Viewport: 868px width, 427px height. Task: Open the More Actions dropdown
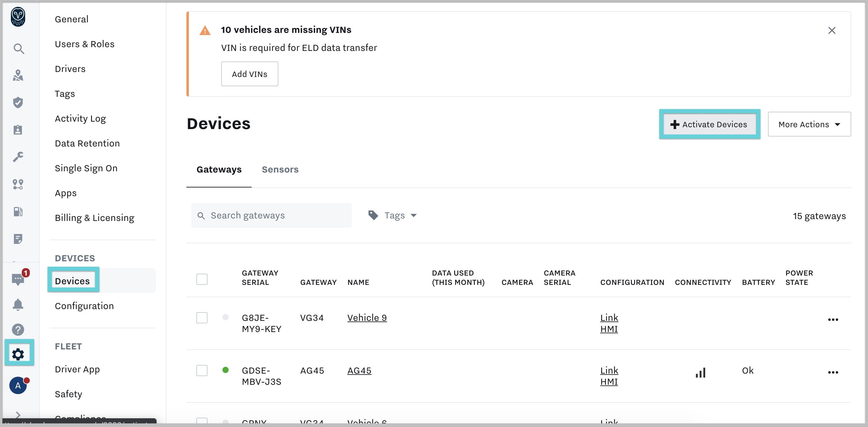(x=809, y=124)
